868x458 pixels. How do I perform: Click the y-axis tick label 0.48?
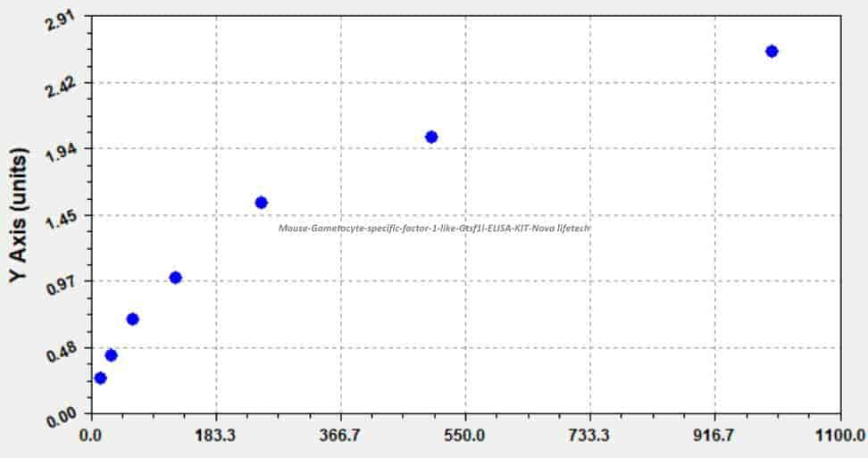coord(61,352)
